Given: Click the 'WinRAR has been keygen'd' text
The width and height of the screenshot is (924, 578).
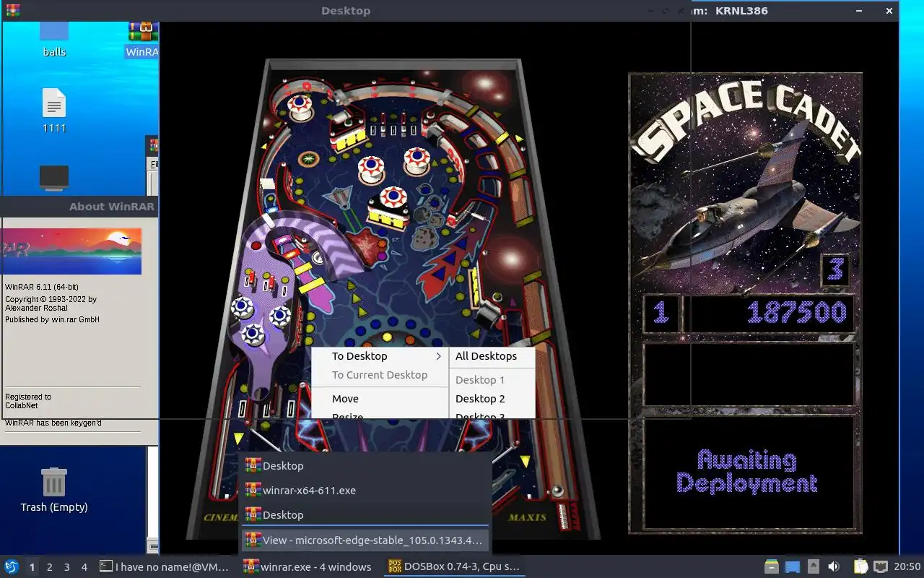Looking at the screenshot, I should tap(53, 423).
